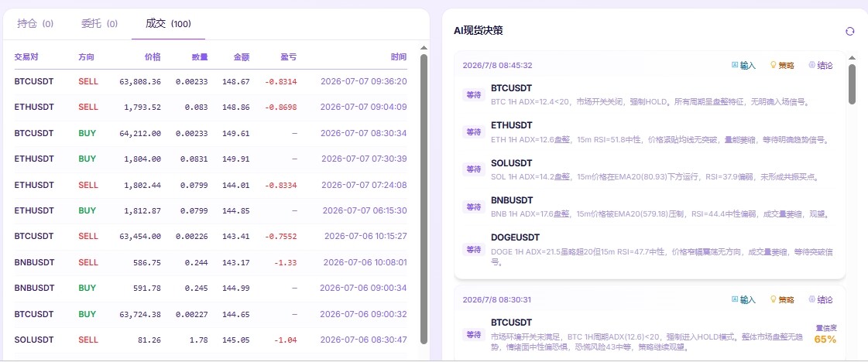Click the 2026/7/8 08:30:31 timestamp
Viewport: 868px width, 362px height.
498,299
